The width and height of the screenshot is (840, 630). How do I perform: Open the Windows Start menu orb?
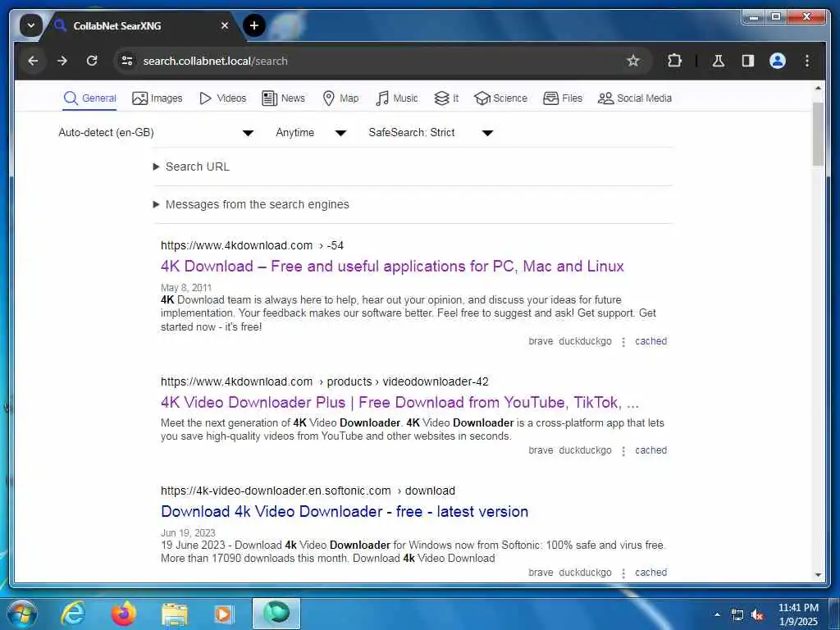point(22,614)
